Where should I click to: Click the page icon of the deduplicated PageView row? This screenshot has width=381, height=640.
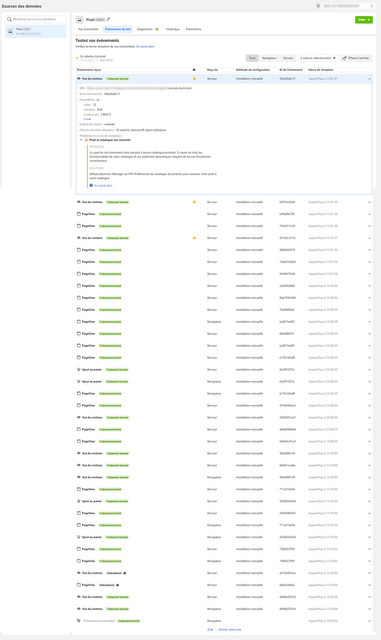[x=79, y=585]
